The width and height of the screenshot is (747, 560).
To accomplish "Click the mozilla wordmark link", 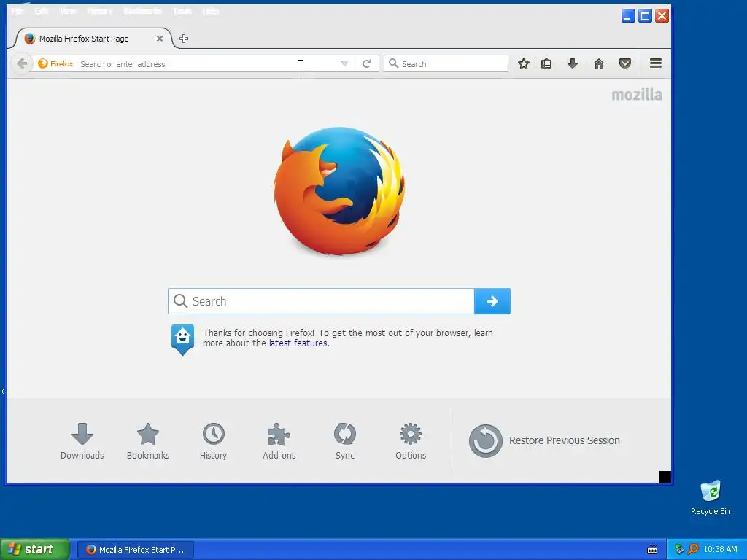I will click(x=636, y=95).
